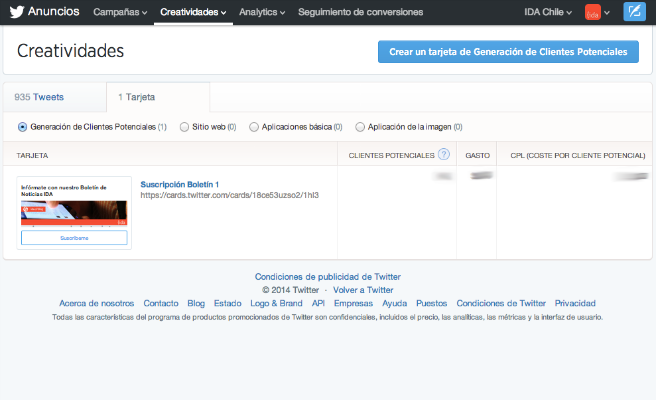Click the TARJETA column header
The height and width of the screenshot is (400, 656).
click(32, 156)
